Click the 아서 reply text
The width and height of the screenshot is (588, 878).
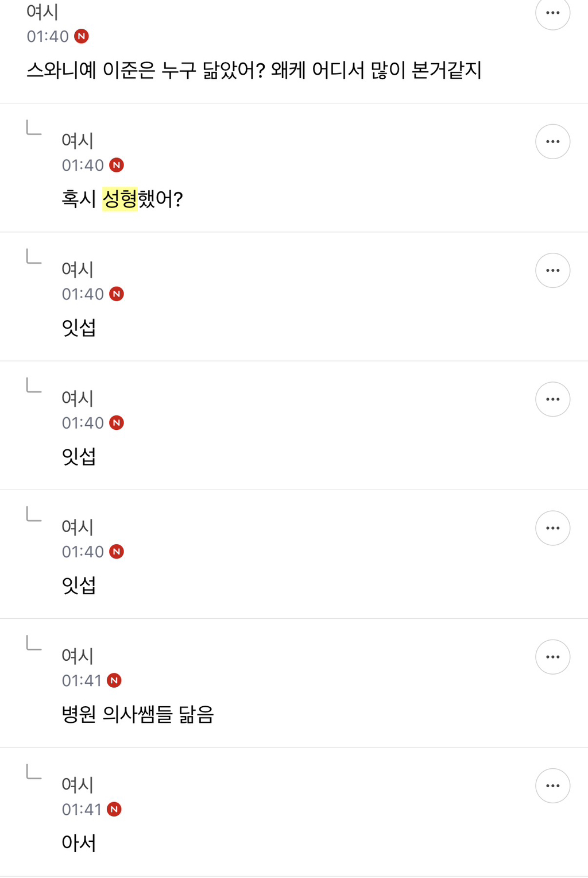pyautogui.click(x=79, y=843)
